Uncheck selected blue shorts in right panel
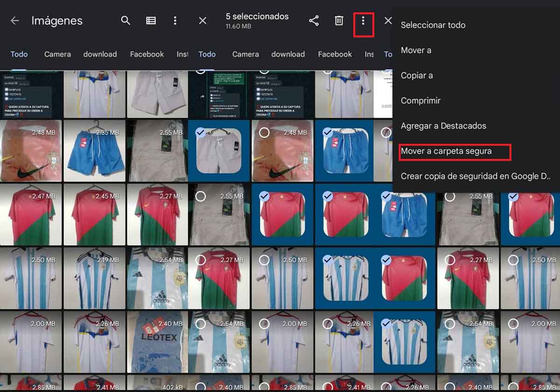Viewport: 560px width, 392px height. [x=386, y=196]
